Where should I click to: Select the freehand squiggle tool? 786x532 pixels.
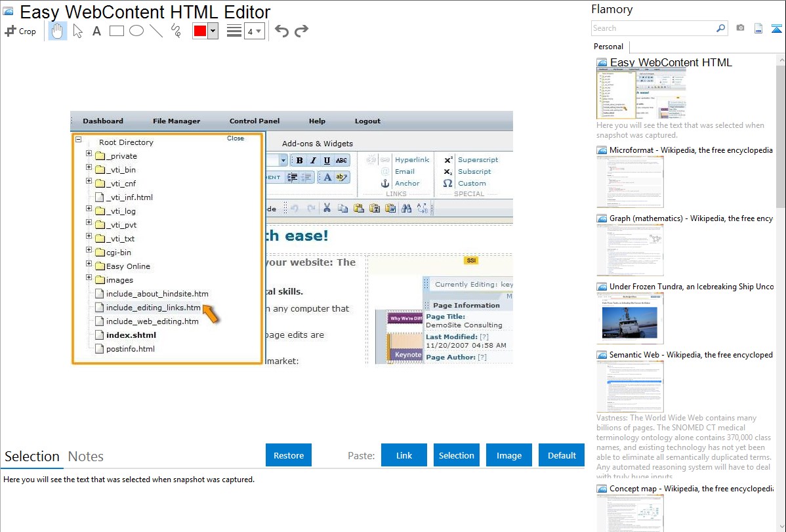(176, 31)
